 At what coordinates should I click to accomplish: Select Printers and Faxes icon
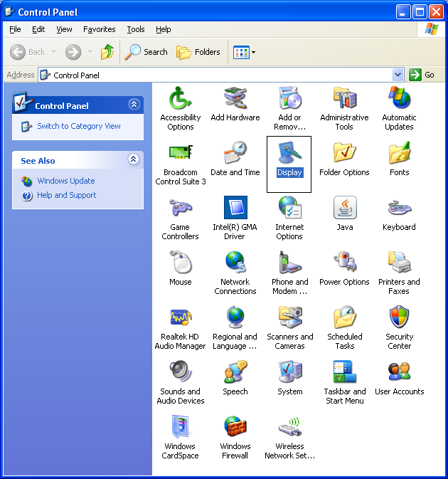click(x=399, y=262)
